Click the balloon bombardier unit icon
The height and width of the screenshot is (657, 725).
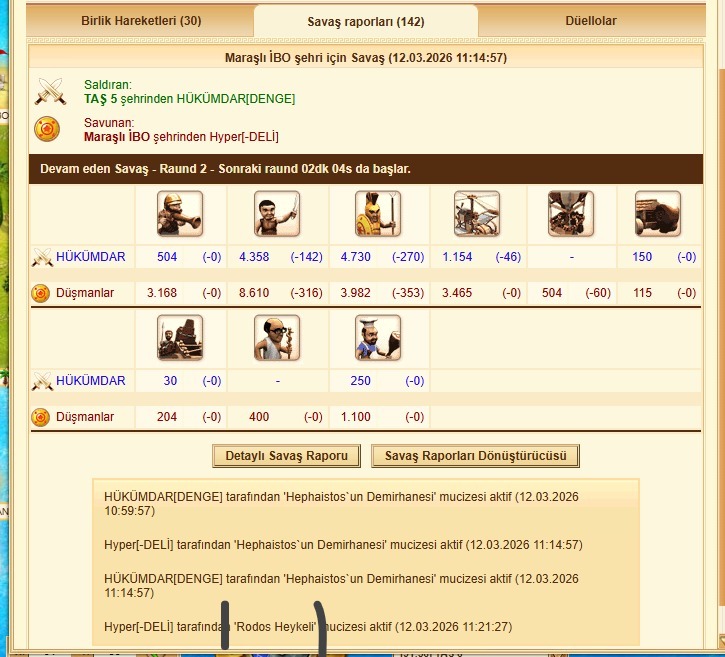(571, 214)
